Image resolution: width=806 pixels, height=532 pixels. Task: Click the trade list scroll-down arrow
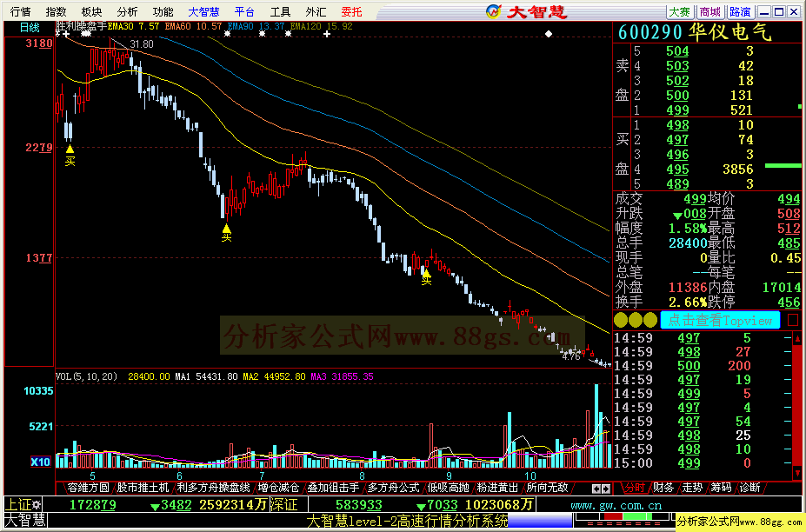click(x=797, y=472)
